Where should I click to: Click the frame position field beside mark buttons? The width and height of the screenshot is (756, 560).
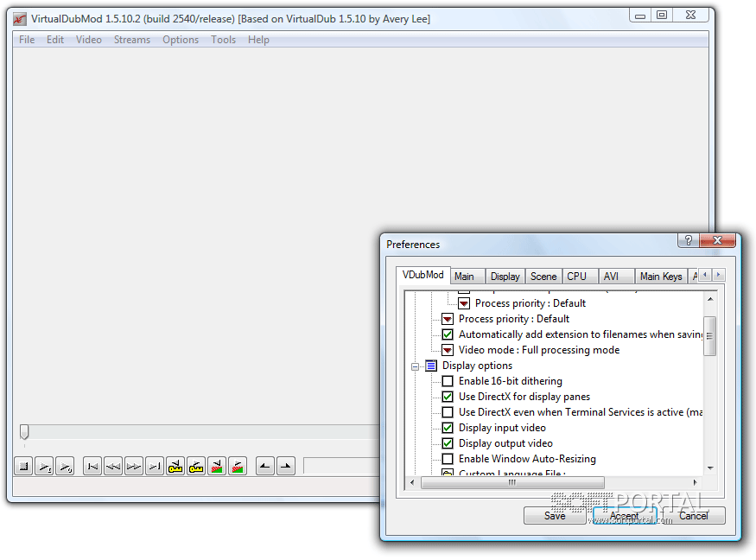[341, 467]
